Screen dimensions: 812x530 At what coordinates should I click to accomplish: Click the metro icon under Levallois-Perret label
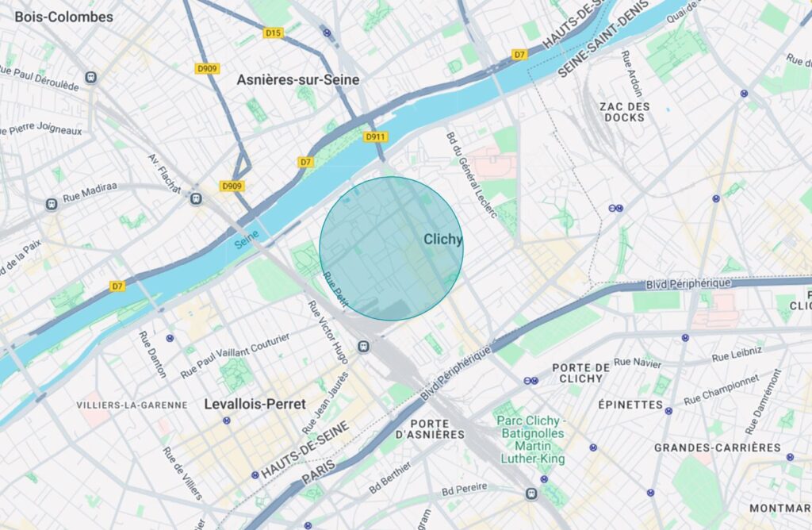coord(227,421)
